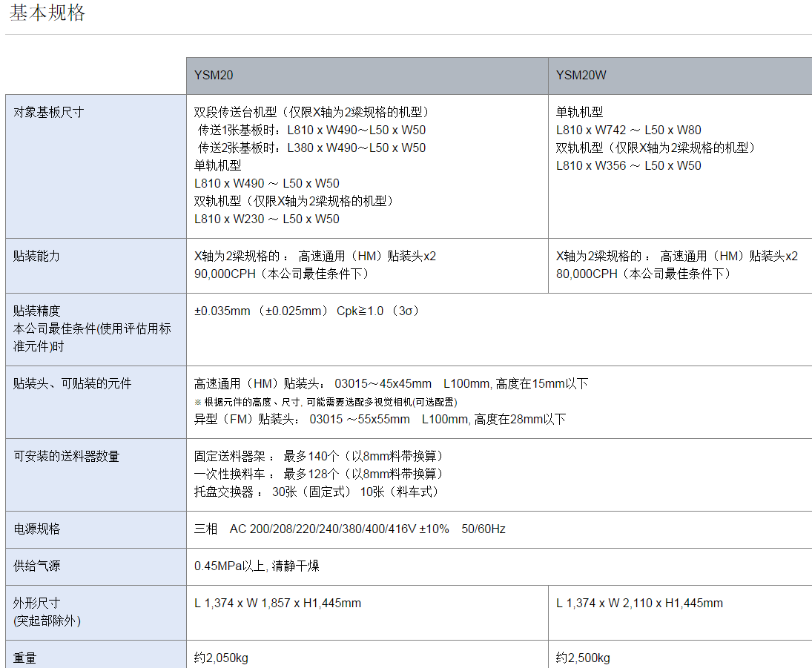Image resolution: width=812 pixels, height=668 pixels.
Task: Select the YSM20 column header
Action: tap(214, 75)
